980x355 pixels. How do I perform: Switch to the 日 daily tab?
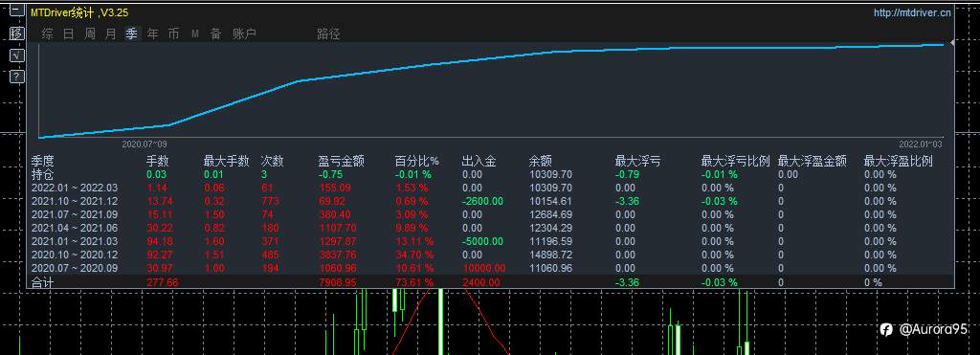(x=69, y=34)
